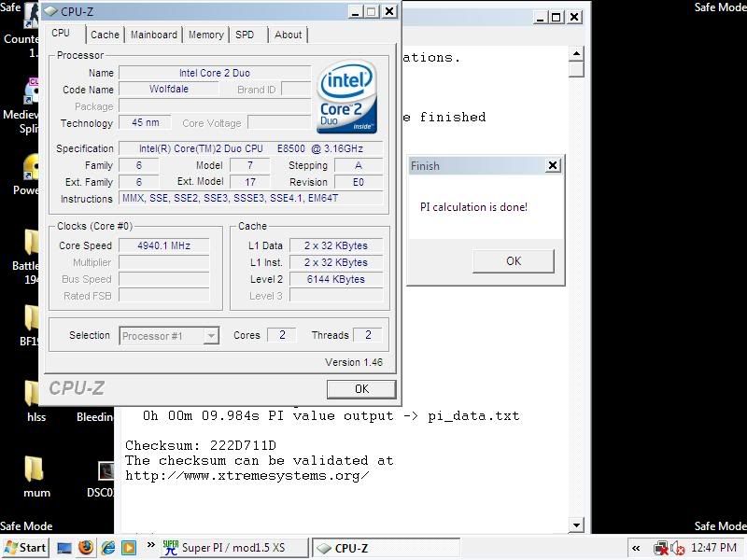Click the L1 Inst. 2 x 32 KBytes field
The height and width of the screenshot is (560, 747).
click(x=336, y=262)
